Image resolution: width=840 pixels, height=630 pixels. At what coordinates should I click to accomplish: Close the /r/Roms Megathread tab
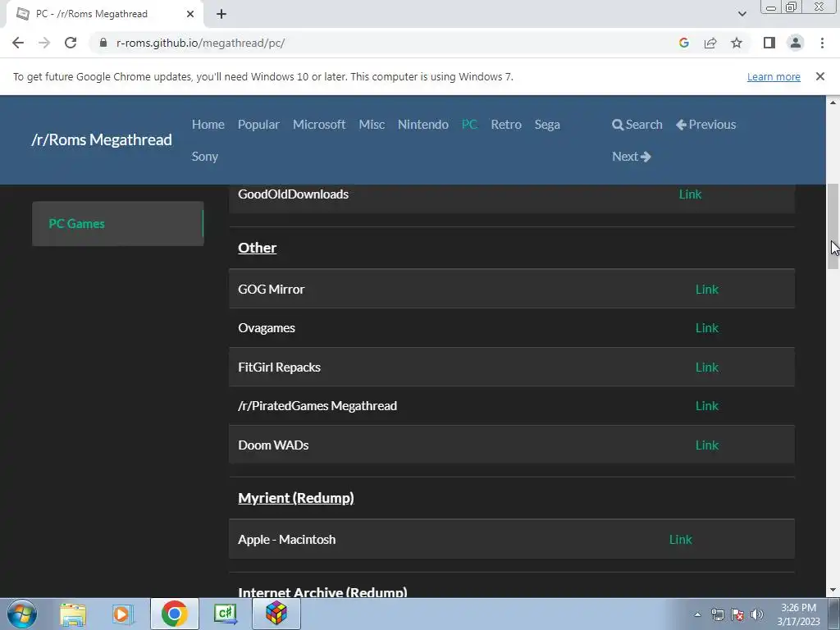190,14
